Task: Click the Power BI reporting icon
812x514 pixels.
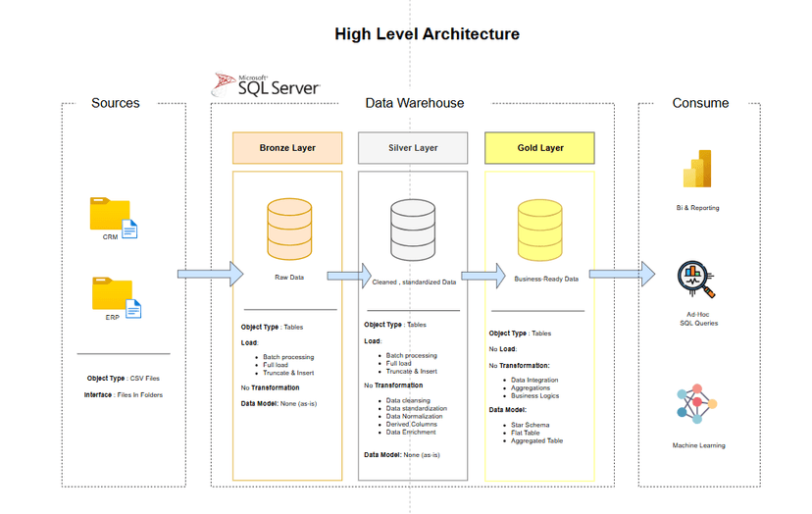Action: click(x=697, y=169)
